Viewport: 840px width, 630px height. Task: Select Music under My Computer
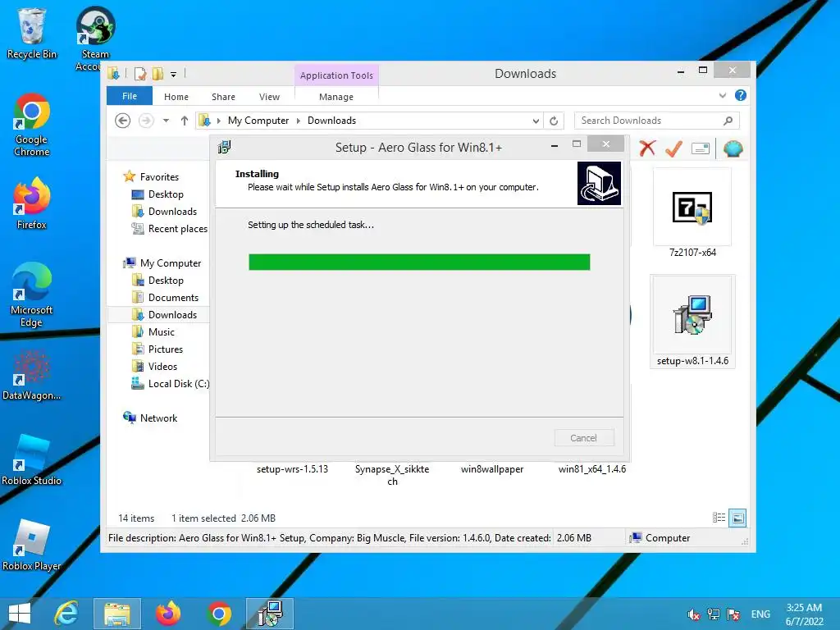point(162,331)
